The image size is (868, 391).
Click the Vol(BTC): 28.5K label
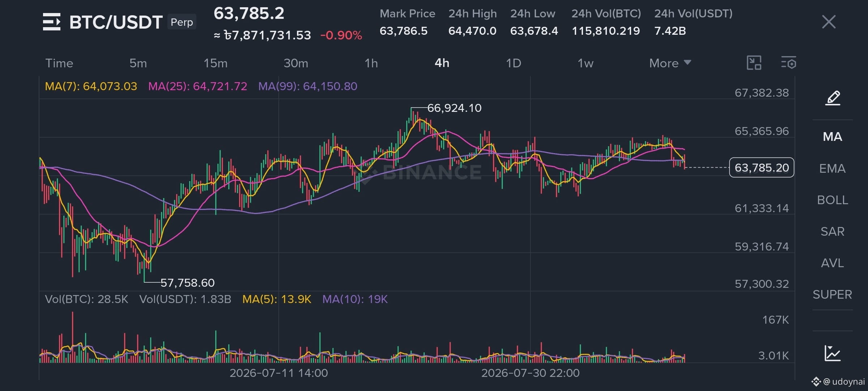86,299
